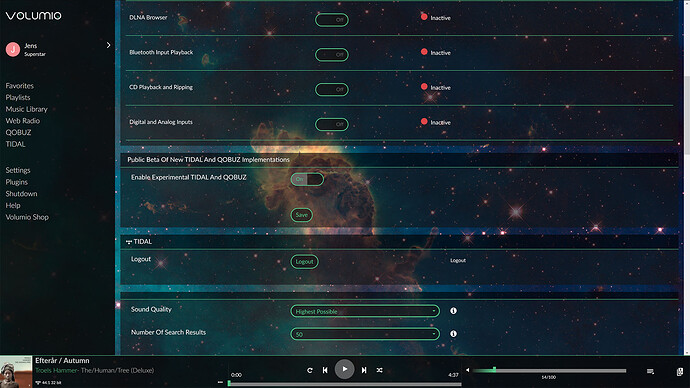Click DLNA Browser red status indicator
Image resolution: width=690 pixels, height=388 pixels.
click(x=424, y=17)
